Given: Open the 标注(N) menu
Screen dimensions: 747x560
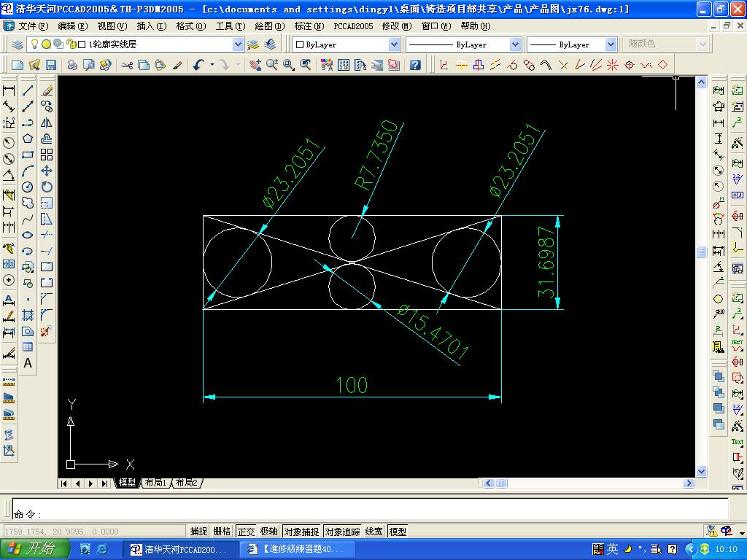Looking at the screenshot, I should pos(309,26).
